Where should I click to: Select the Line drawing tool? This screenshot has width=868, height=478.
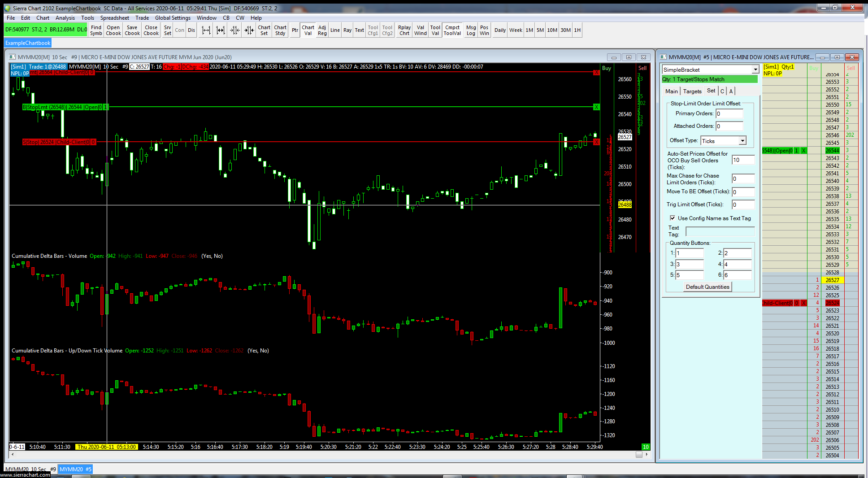pos(335,30)
